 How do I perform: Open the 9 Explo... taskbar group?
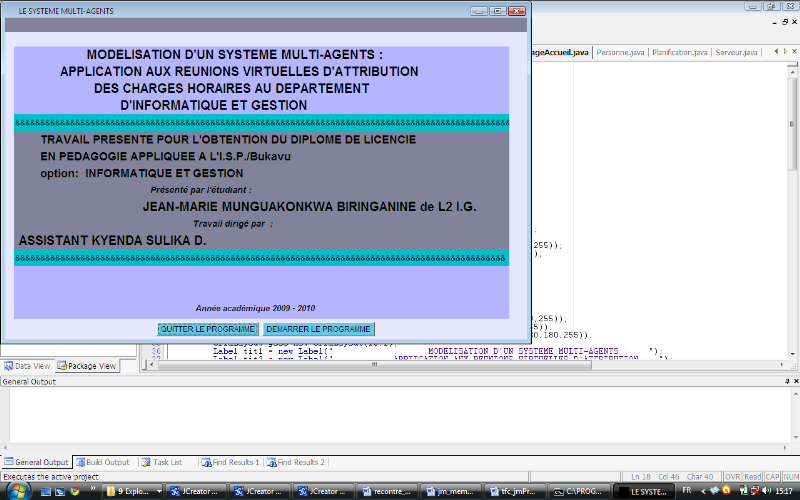(x=130, y=492)
